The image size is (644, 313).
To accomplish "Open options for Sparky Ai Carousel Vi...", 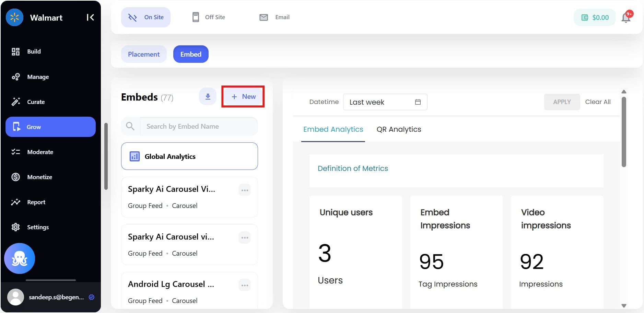I will pyautogui.click(x=245, y=190).
